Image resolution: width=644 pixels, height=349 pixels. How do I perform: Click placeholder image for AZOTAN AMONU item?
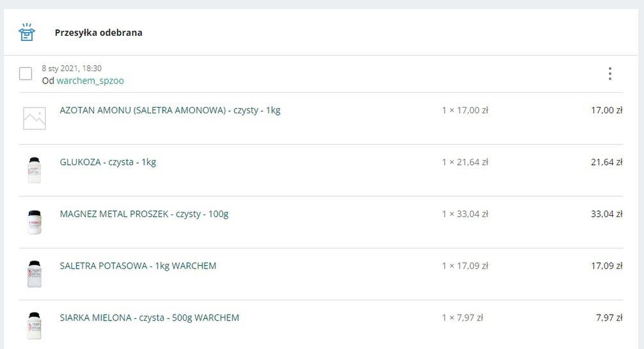point(34,118)
